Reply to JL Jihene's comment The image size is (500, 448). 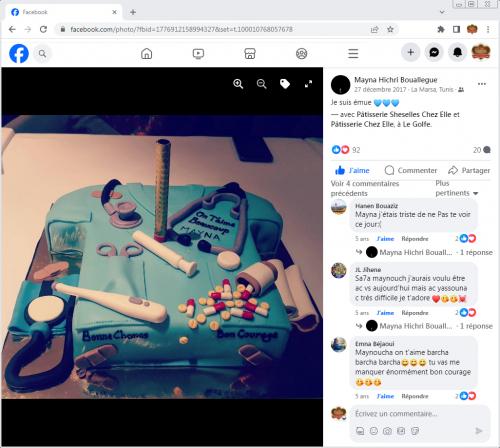415,313
